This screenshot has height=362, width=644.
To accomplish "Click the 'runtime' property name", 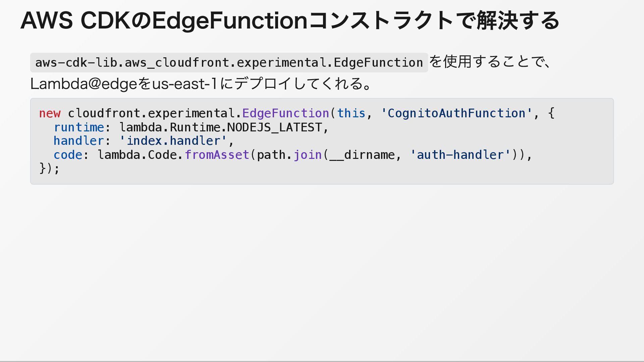I will tap(79, 128).
